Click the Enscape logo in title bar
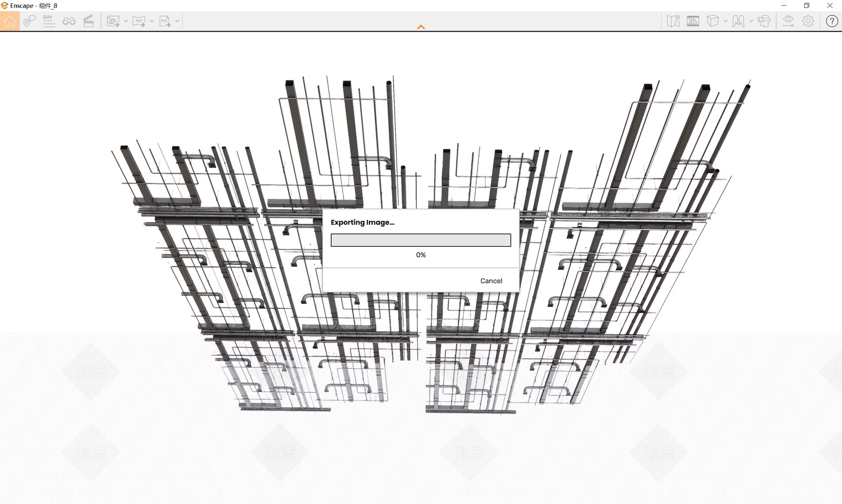842x504 pixels. (5, 5)
